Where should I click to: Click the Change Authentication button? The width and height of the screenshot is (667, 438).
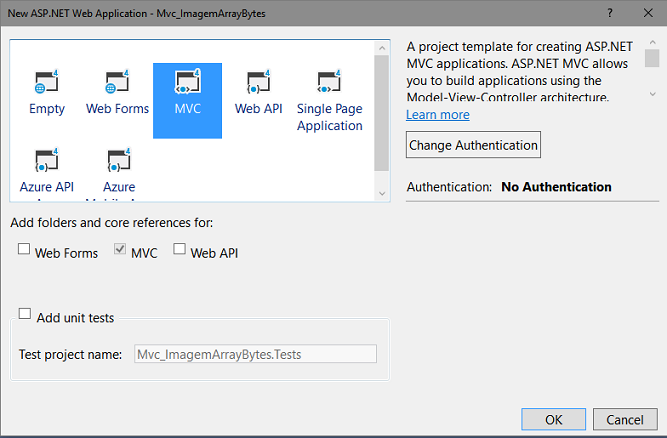click(x=473, y=145)
